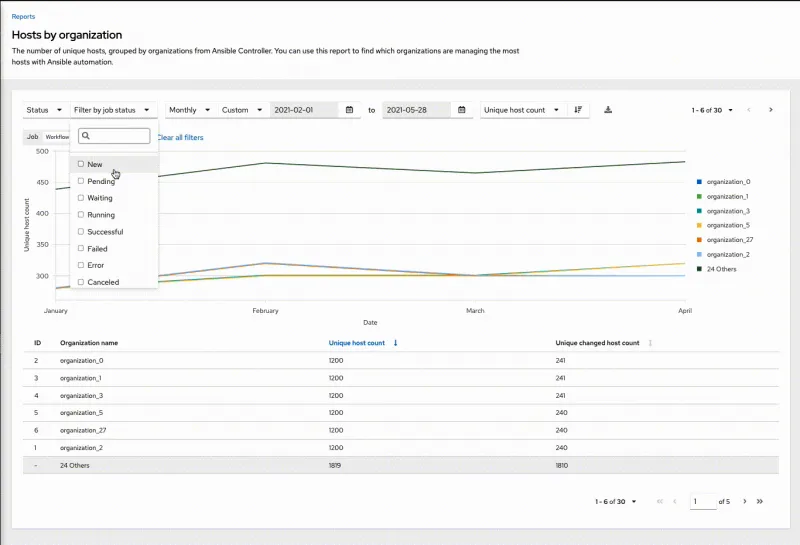The height and width of the screenshot is (545, 800).
Task: Open the Unique host count dropdown
Action: [x=522, y=110]
